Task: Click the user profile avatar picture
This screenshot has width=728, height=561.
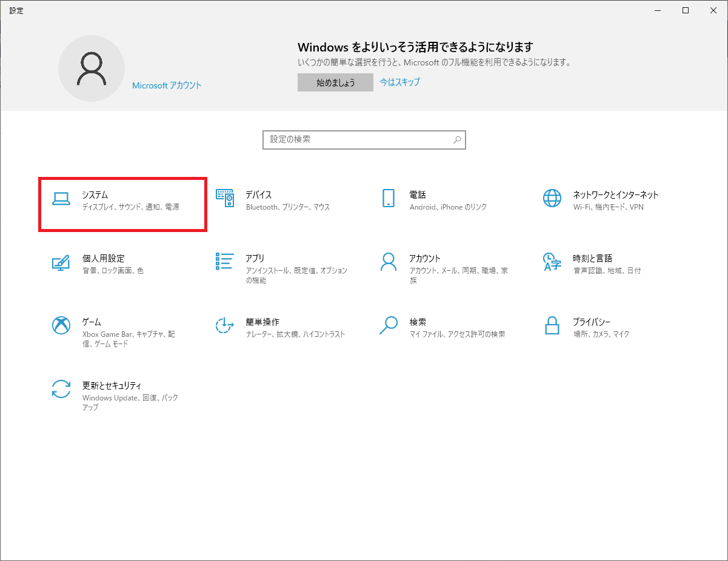Action: 92,68
